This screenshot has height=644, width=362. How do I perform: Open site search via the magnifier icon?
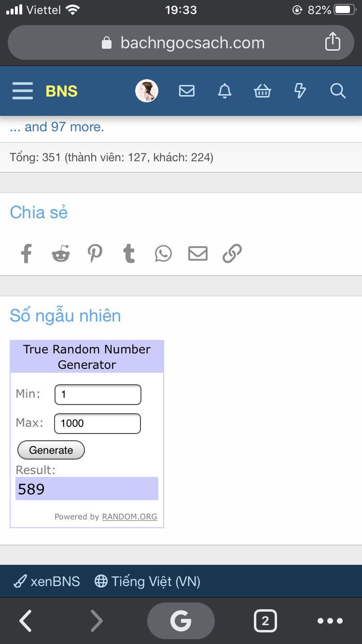337,91
